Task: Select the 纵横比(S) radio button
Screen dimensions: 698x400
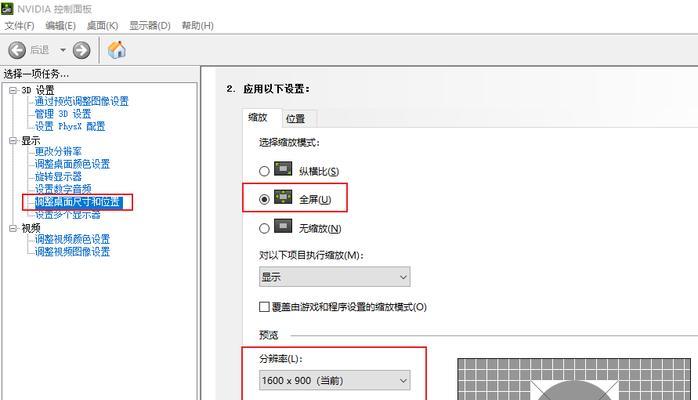Action: [264, 171]
